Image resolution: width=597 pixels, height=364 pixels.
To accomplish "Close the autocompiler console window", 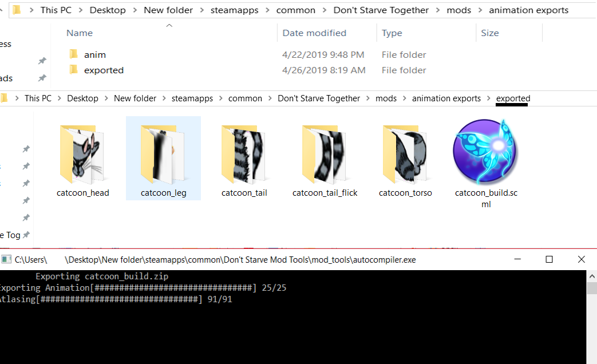I will coord(581,259).
